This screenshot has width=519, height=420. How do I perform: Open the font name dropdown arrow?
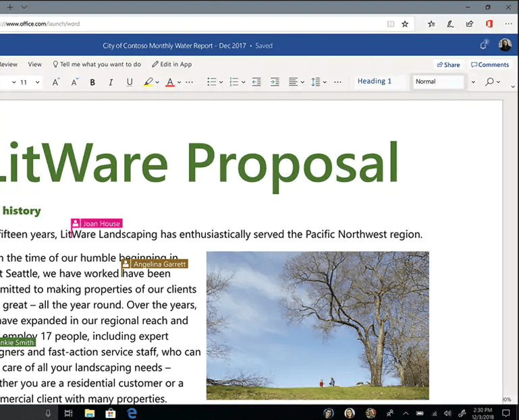[14, 82]
